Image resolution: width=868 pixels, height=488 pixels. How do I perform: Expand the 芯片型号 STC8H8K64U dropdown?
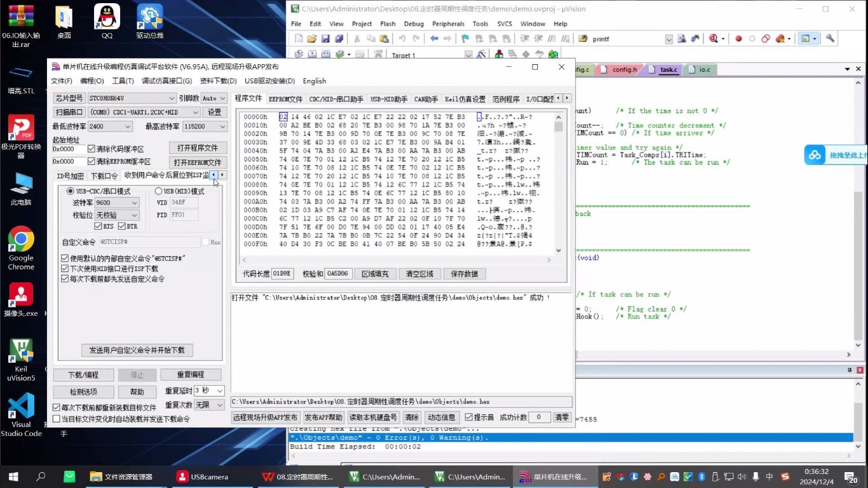coord(172,98)
